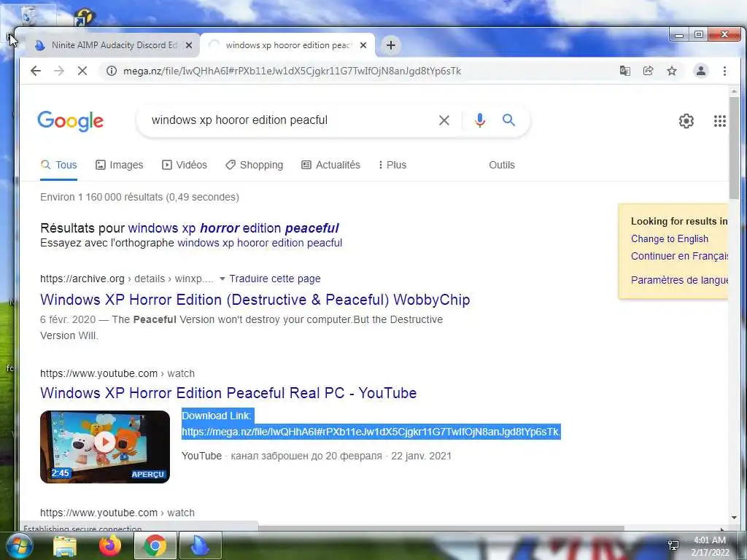Close the Ninite AIMP Audacity tab
The width and height of the screenshot is (747, 560).
[189, 45]
